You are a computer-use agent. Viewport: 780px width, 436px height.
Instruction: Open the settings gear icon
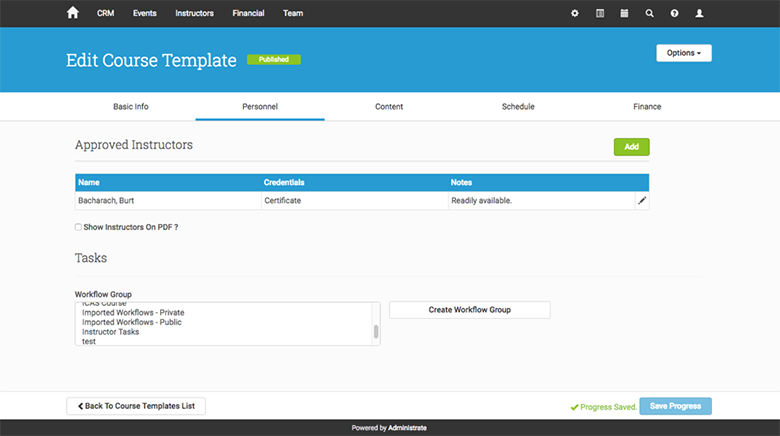(x=575, y=13)
